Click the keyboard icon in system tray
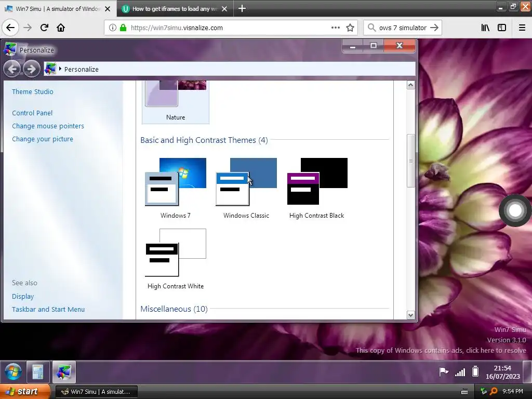Viewport: 532px width, 399px height. point(464,392)
